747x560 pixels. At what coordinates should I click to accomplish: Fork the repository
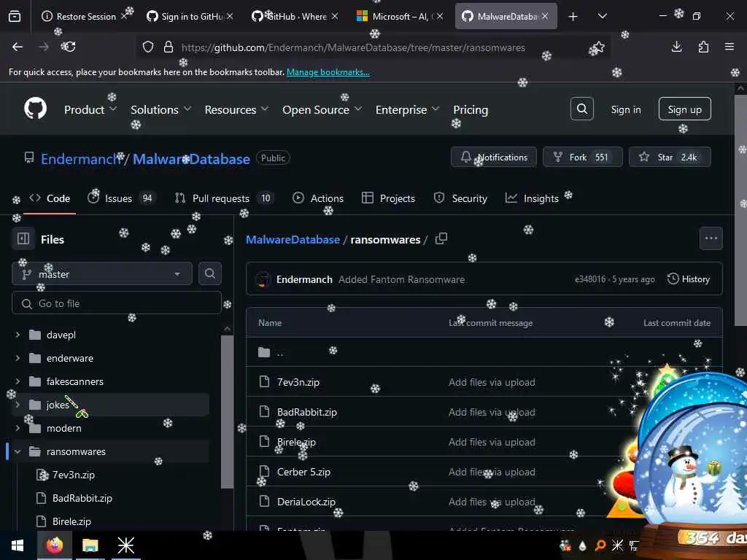coord(583,157)
